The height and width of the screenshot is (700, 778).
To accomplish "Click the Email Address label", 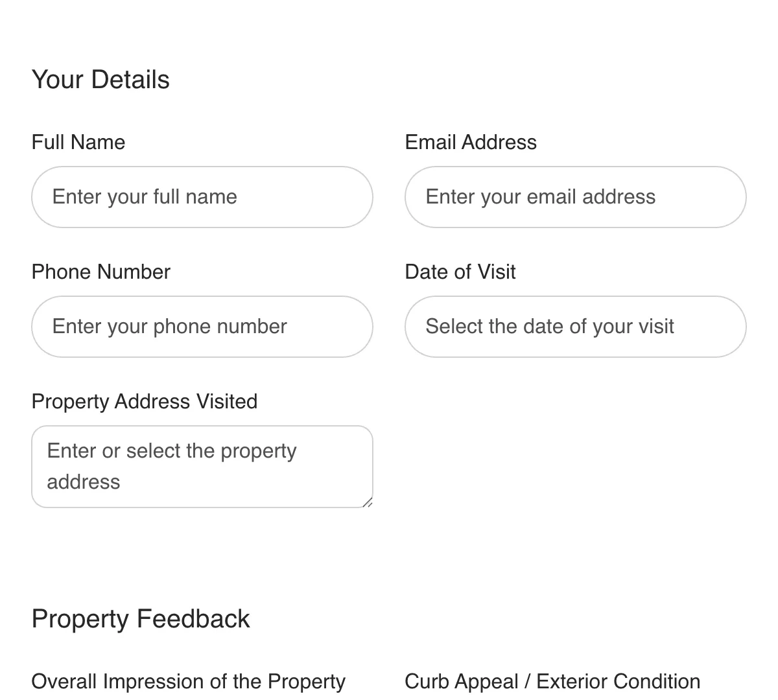I will click(471, 142).
